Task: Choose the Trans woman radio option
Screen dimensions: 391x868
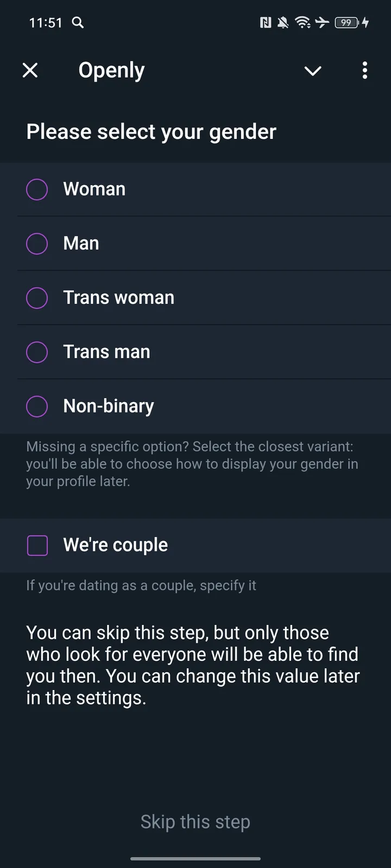Action: pyautogui.click(x=37, y=298)
